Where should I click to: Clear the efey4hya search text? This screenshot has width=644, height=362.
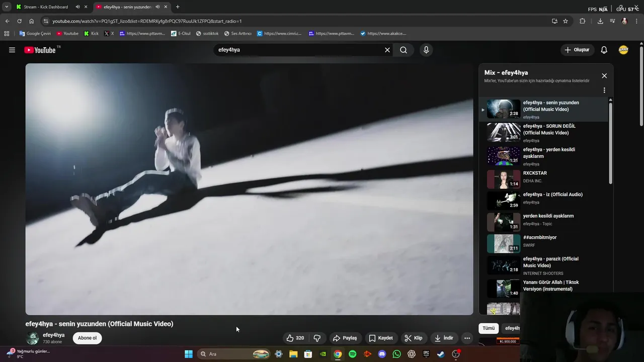[387, 50]
